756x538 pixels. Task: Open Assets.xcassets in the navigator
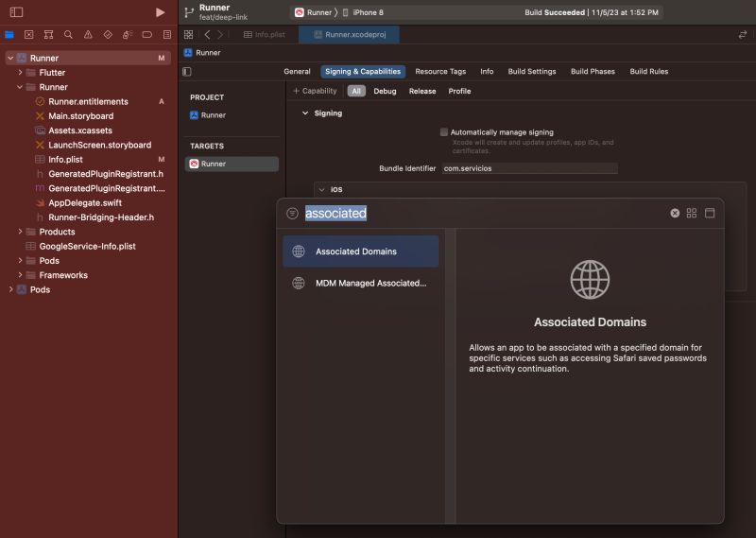pos(80,130)
